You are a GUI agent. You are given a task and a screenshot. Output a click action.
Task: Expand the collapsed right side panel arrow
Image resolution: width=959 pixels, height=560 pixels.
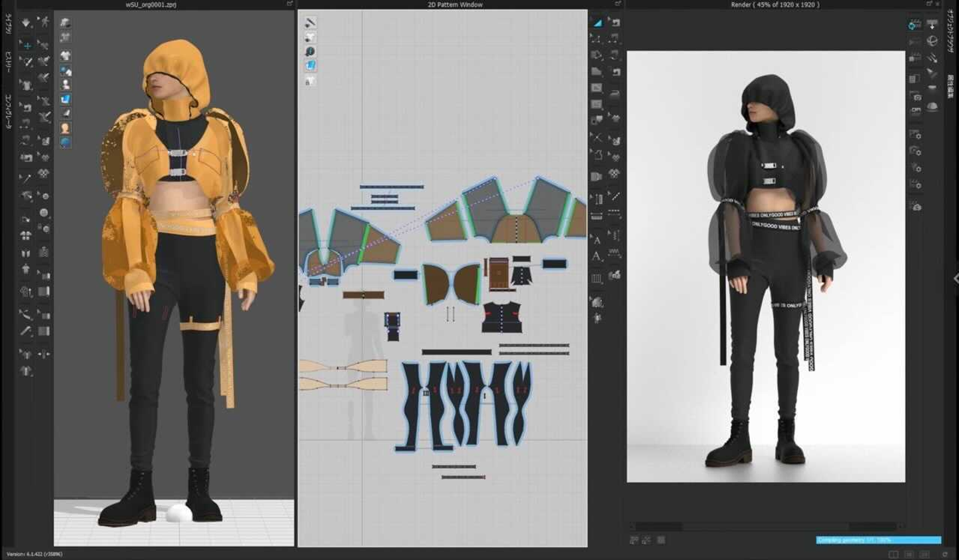pyautogui.click(x=955, y=279)
